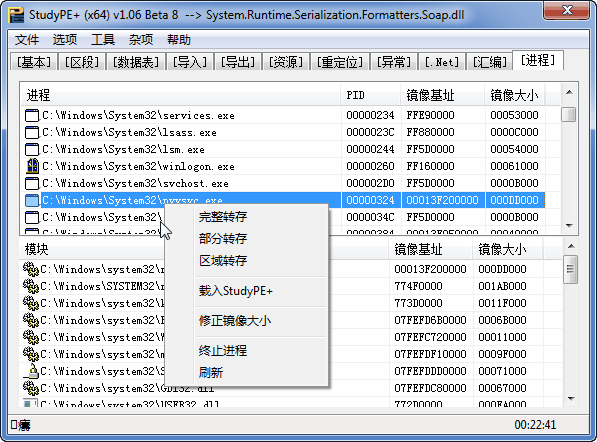Switch to the [区段] tab
The width and height of the screenshot is (597, 442).
pyautogui.click(x=82, y=62)
